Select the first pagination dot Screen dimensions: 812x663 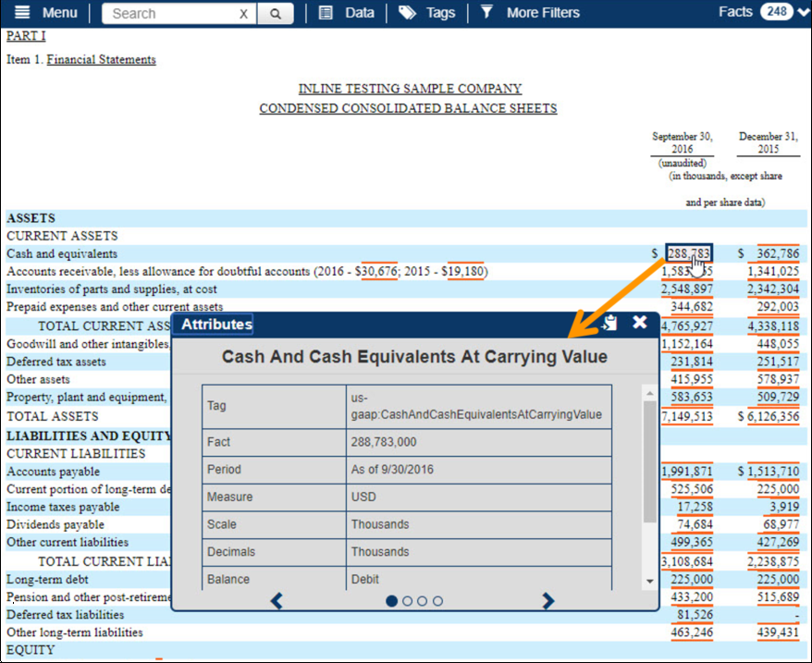pyautogui.click(x=392, y=601)
